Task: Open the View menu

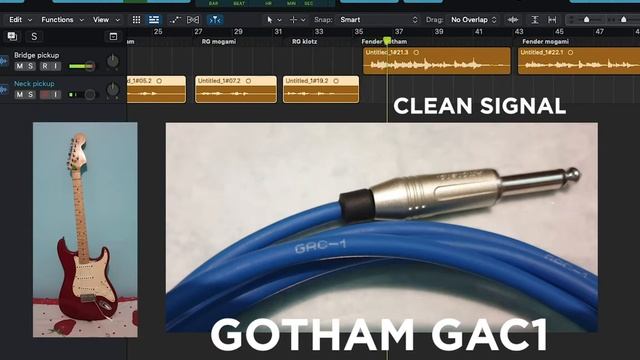Action: (x=106, y=20)
